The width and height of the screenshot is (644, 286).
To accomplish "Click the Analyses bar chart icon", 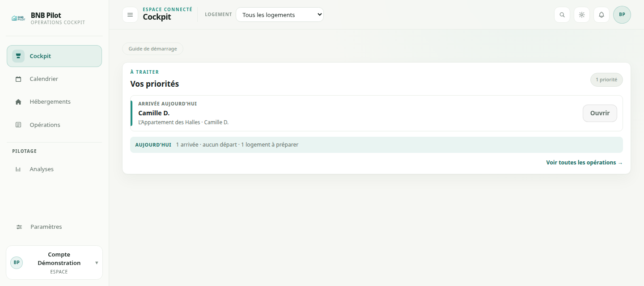I will click(18, 169).
